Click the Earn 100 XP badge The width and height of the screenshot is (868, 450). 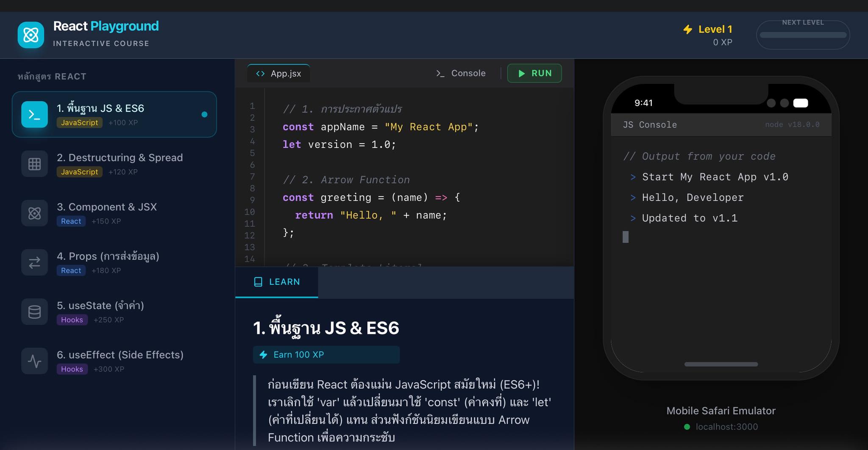click(326, 355)
